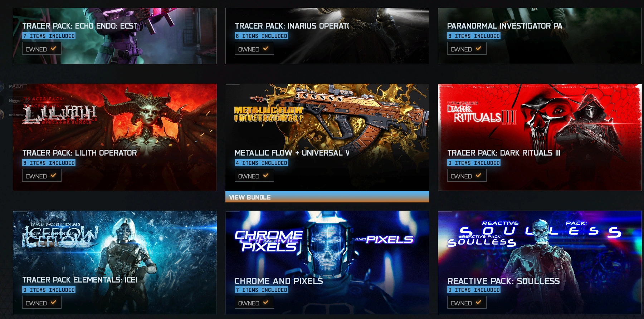This screenshot has height=319, width=644.
Task: Click the MADDY name in the overlay
Action: [16, 86]
